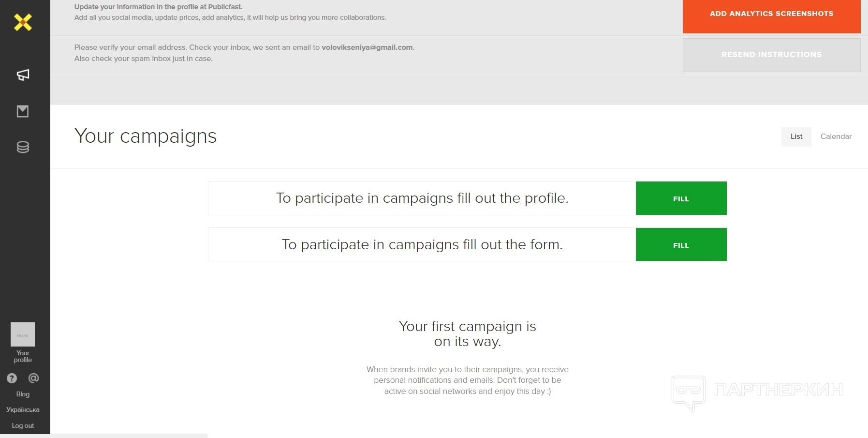Click the @ contact icon in sidebar
Image resolution: width=868 pixels, height=438 pixels.
pyautogui.click(x=33, y=378)
